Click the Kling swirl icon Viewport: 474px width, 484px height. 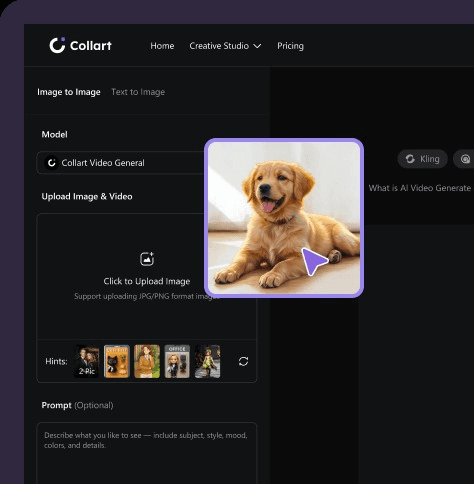coord(410,159)
